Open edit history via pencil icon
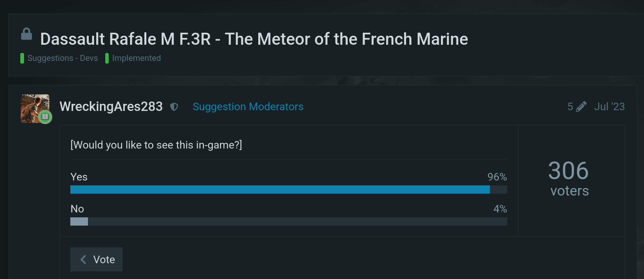Screen dimensions: 644x279 581,107
